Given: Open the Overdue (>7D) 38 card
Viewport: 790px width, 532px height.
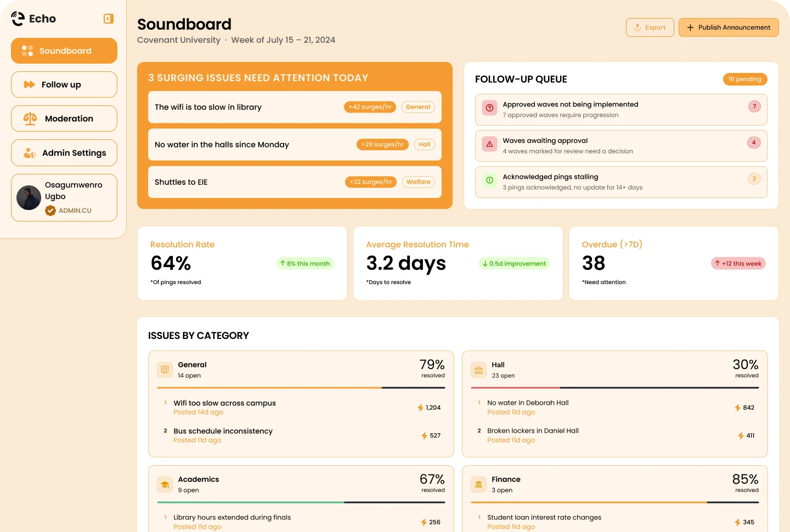Looking at the screenshot, I should (674, 263).
